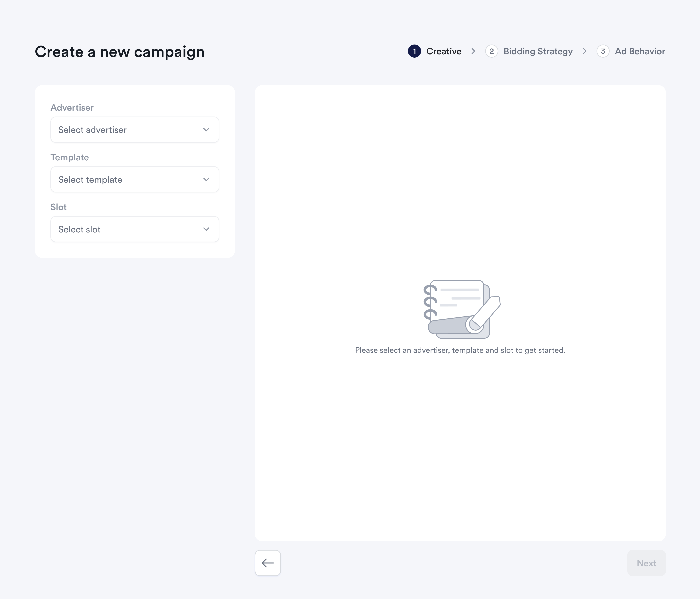Click the Create a new campaign heading
700x599 pixels.
point(120,52)
